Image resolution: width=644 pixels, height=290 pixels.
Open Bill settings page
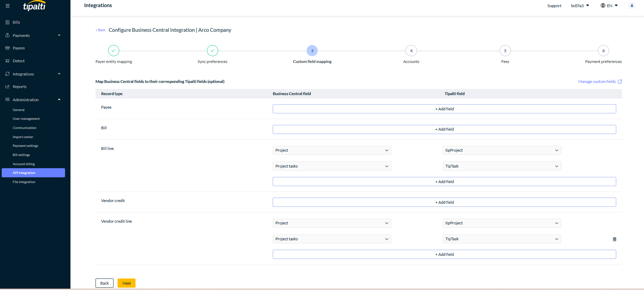21,155
